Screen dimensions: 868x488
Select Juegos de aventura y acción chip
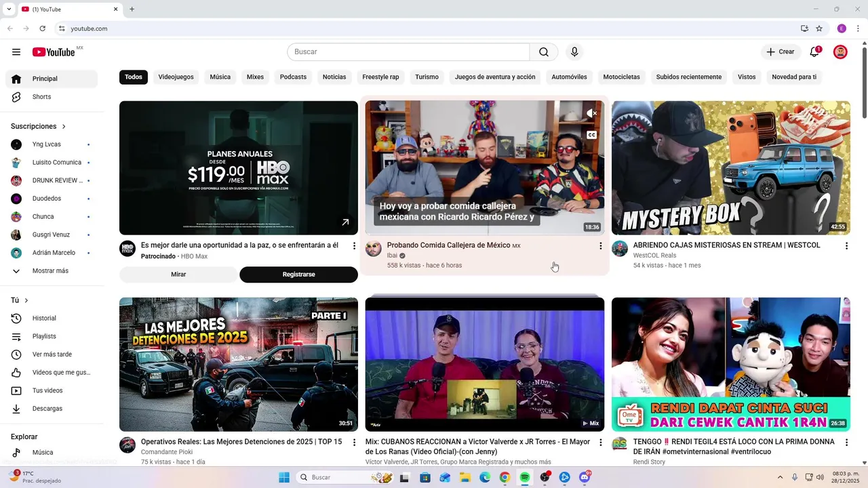pyautogui.click(x=495, y=77)
